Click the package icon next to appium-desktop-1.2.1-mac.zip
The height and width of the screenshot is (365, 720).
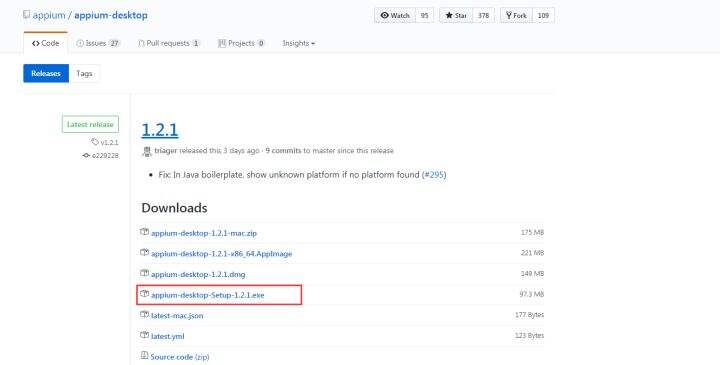pyautogui.click(x=145, y=232)
